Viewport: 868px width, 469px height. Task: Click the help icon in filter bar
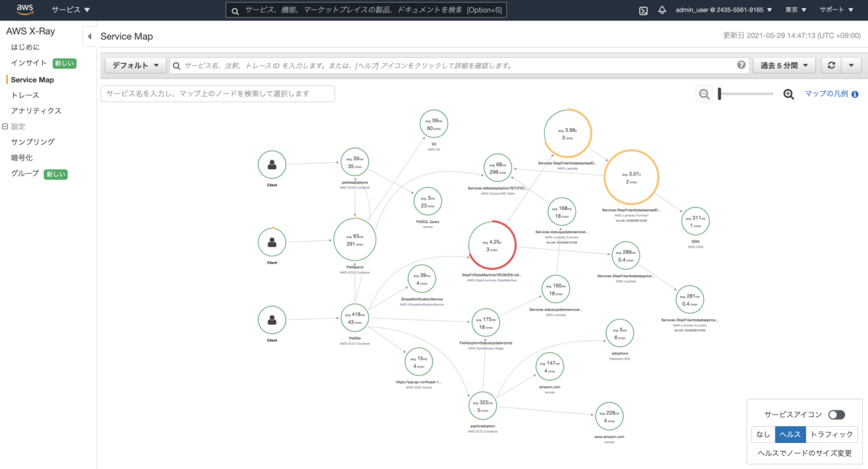coord(741,65)
